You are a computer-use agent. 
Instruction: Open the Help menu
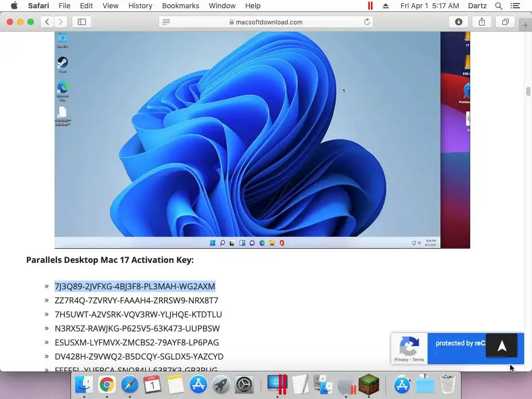click(253, 6)
